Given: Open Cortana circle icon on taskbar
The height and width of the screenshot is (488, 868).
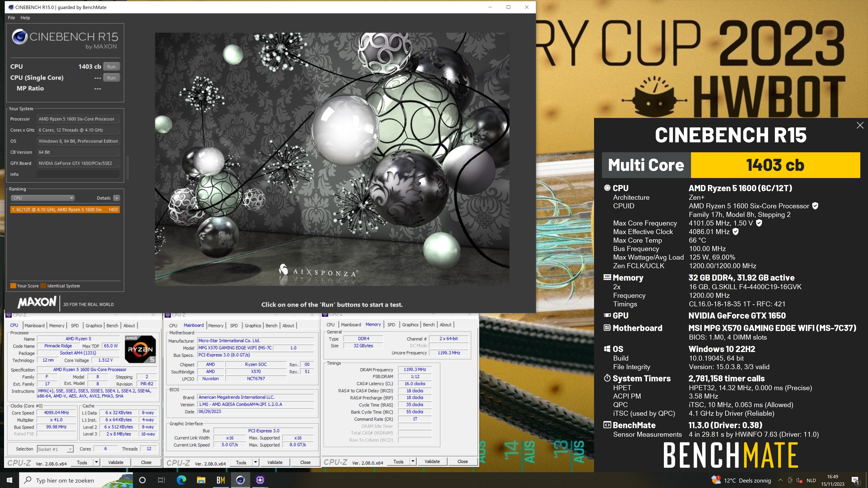Looking at the screenshot, I should [142, 480].
